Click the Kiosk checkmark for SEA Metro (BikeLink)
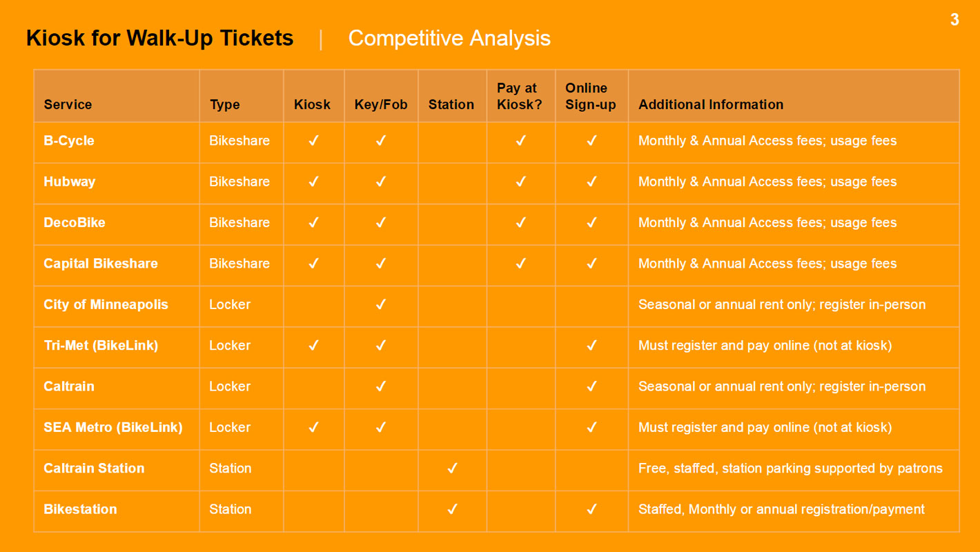 pos(313,427)
